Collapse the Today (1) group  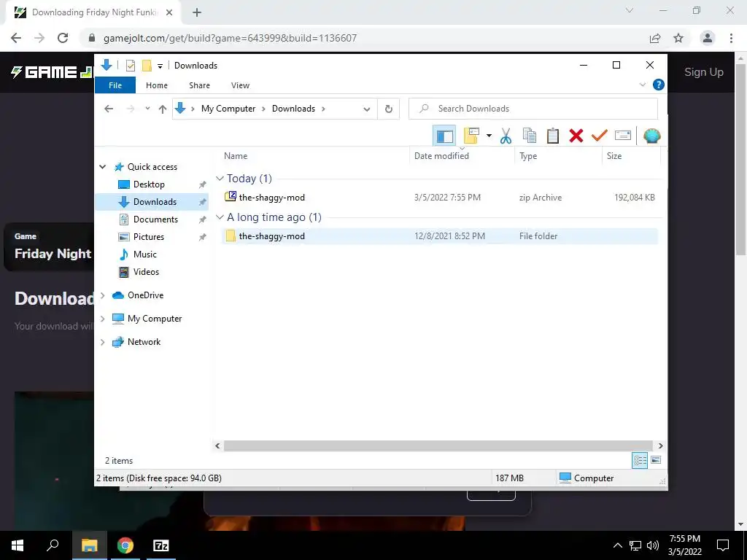[x=220, y=179]
